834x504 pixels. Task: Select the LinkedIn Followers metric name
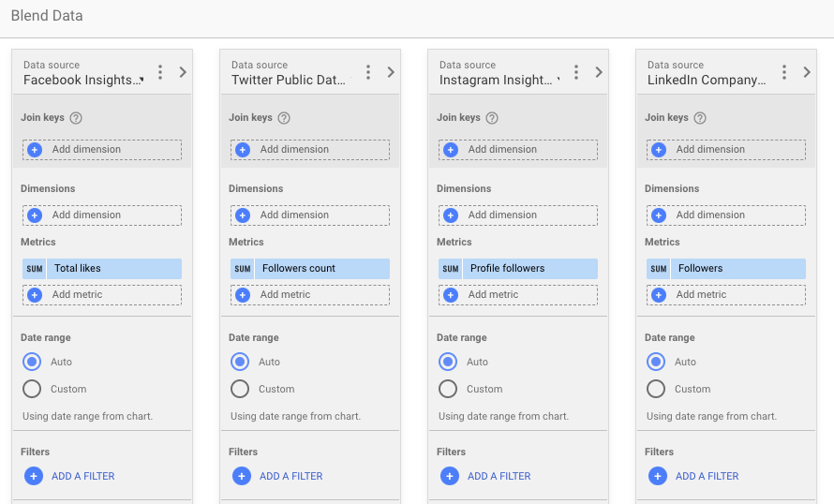point(701,269)
